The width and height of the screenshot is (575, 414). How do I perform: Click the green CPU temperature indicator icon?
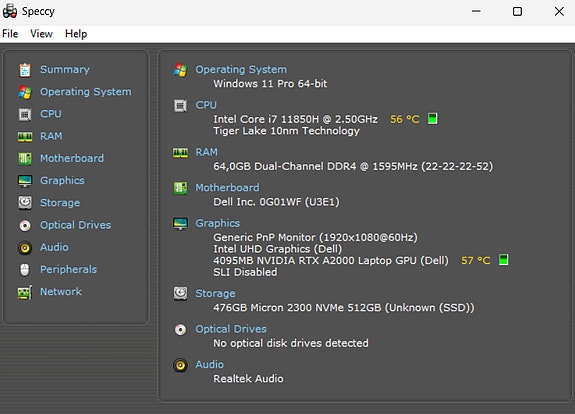(433, 119)
